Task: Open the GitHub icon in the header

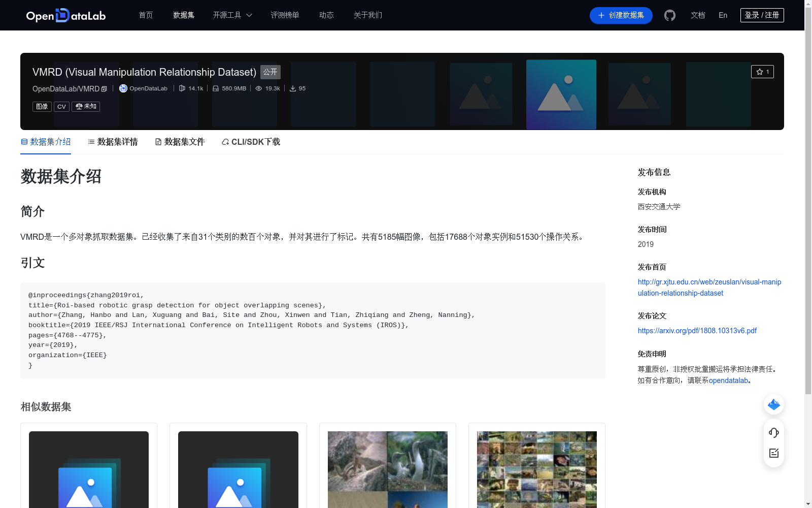Action: coord(670,15)
